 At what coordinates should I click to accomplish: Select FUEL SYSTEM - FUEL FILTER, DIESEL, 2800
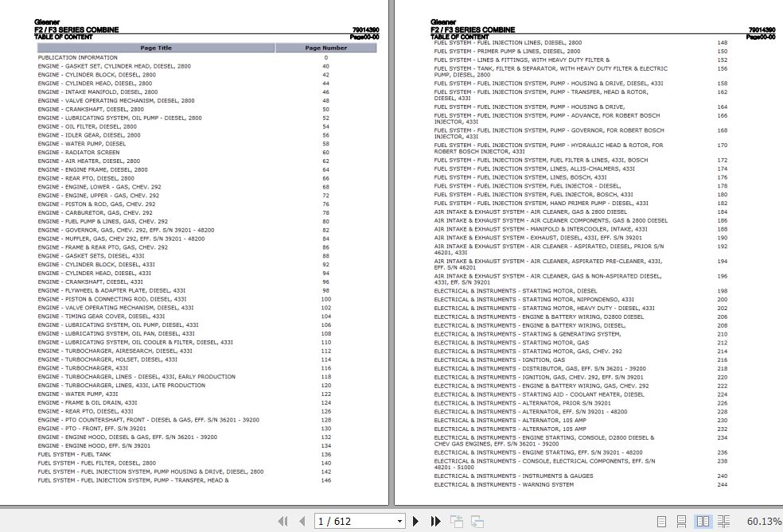(x=97, y=463)
